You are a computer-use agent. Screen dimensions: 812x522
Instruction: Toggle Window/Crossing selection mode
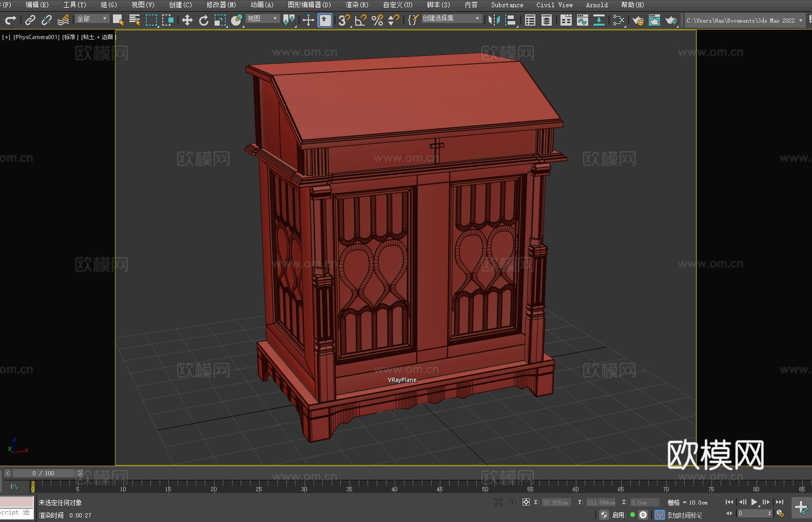pos(168,20)
